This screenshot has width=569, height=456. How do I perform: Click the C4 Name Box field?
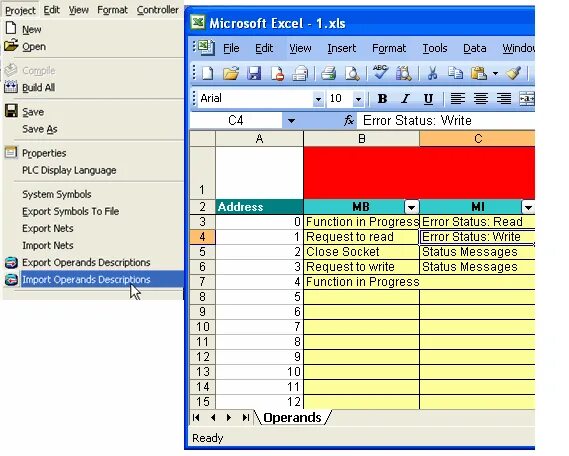236,120
